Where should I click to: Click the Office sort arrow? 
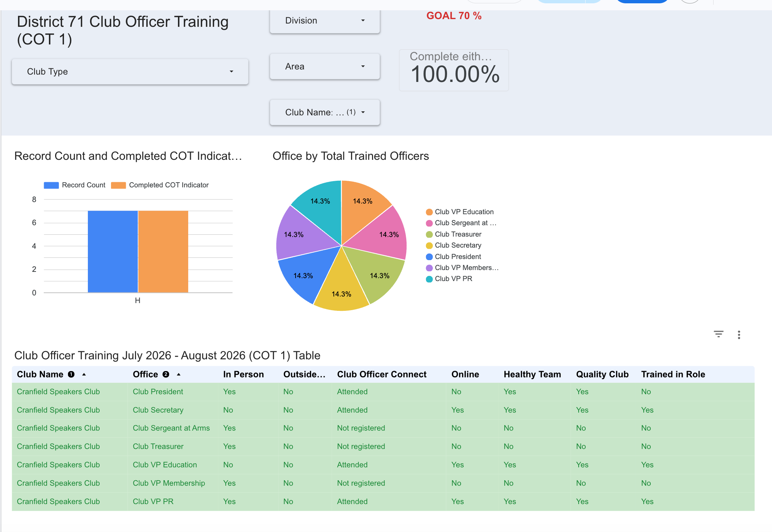[x=179, y=374]
